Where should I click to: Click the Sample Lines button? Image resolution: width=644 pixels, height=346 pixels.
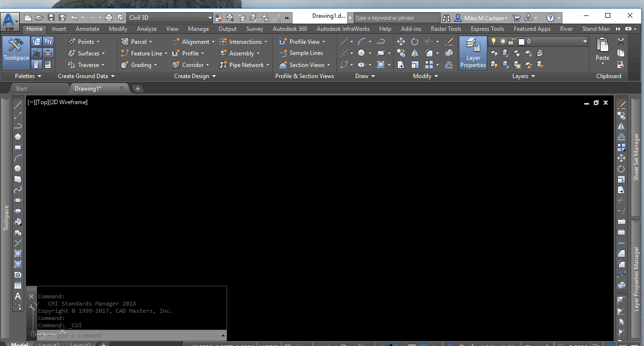[301, 53]
